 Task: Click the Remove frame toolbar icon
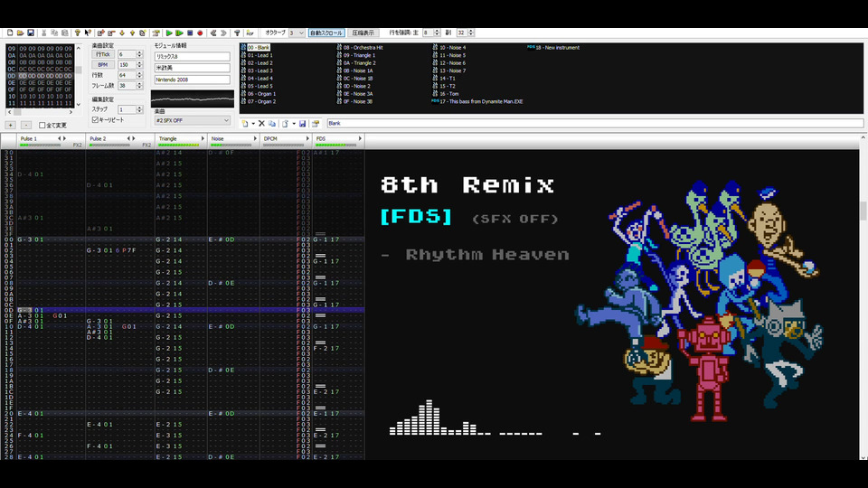(111, 33)
